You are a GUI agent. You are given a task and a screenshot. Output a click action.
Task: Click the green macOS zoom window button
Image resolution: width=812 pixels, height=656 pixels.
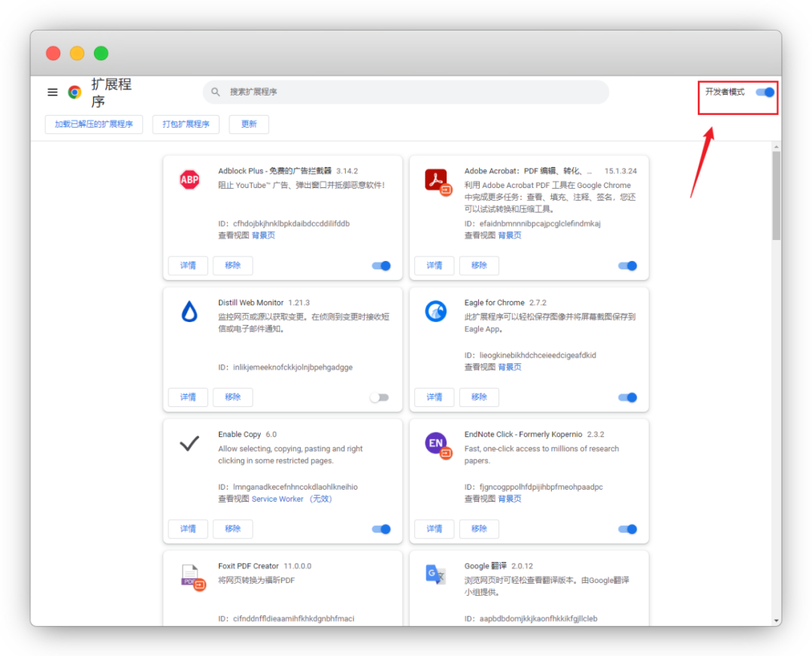(x=101, y=53)
